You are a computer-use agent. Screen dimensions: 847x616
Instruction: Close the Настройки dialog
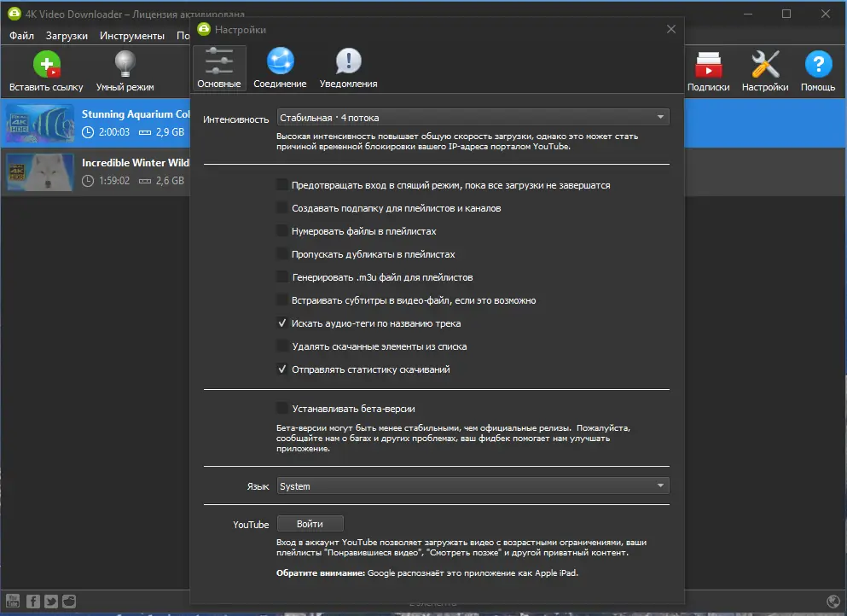671,29
